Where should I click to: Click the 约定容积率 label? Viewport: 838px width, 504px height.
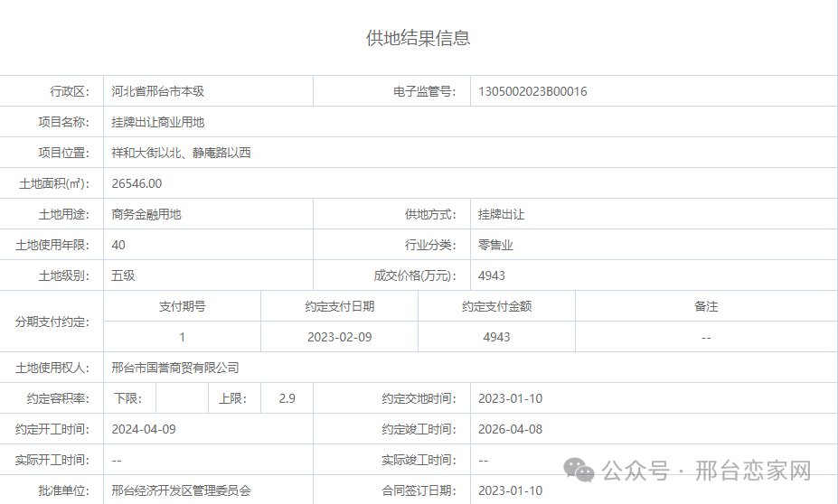click(58, 398)
